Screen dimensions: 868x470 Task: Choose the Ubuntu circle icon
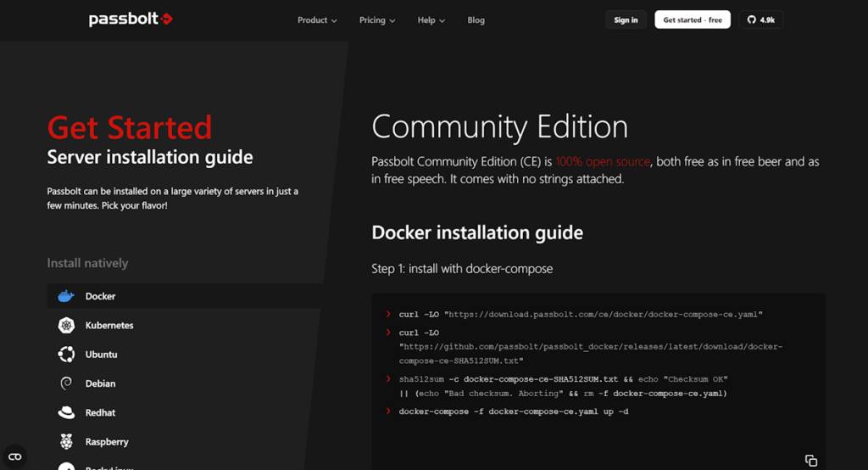65,355
